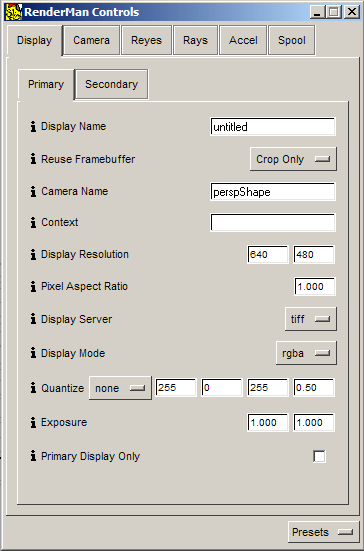Click the info icon beside Pixel Aspect Ratio
364x551 pixels.
(33, 286)
